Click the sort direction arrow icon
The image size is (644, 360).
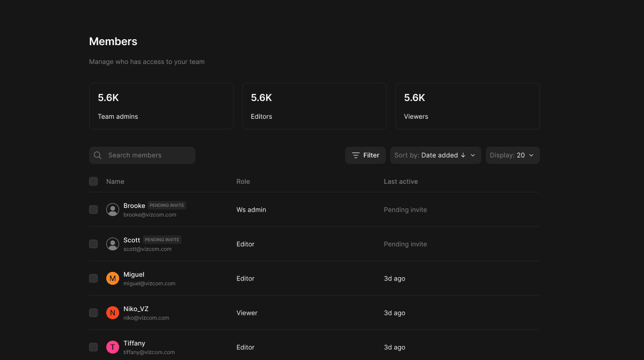point(463,155)
